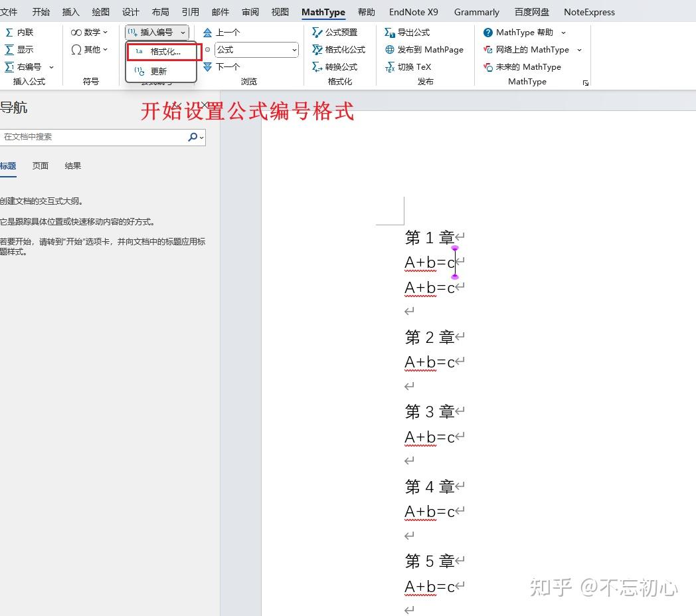This screenshot has width=696, height=616.
Task: Open MathType 帮助 from the ribbon
Action: (523, 32)
